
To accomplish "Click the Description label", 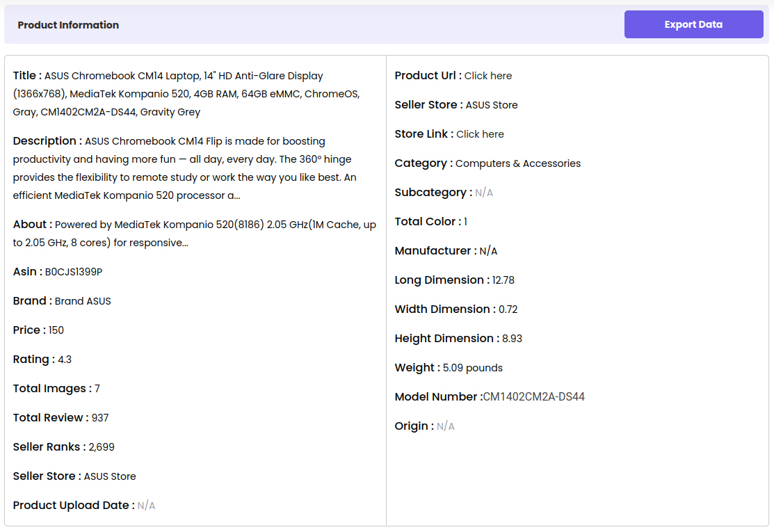I will [47, 140].
